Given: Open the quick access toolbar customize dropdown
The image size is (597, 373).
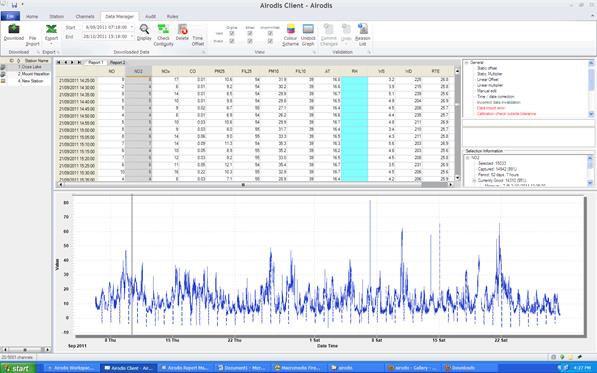Looking at the screenshot, I should click(x=22, y=5).
